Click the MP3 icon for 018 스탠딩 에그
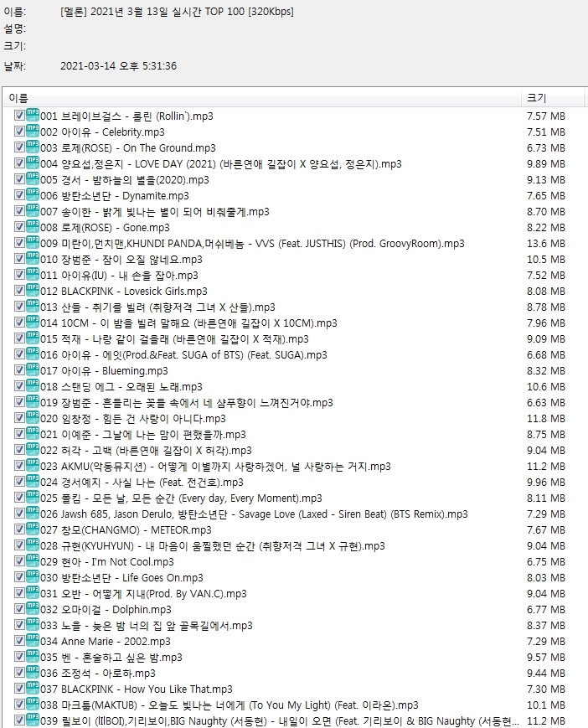588x728 pixels. tap(33, 385)
